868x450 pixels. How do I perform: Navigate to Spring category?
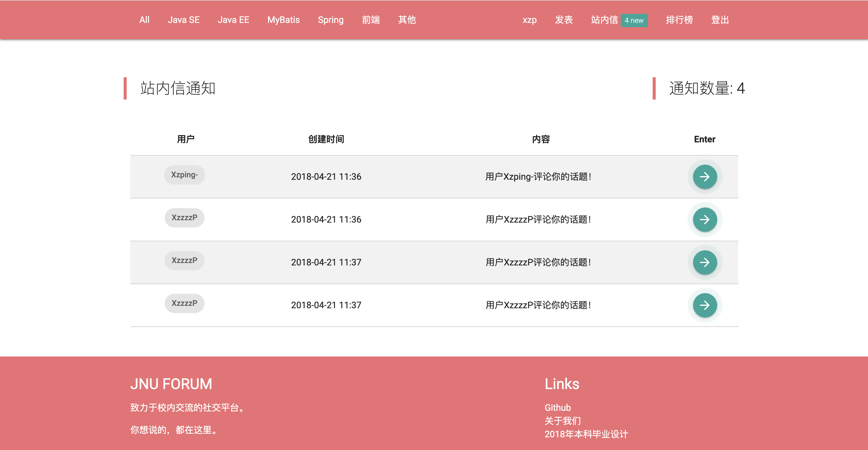coord(331,20)
